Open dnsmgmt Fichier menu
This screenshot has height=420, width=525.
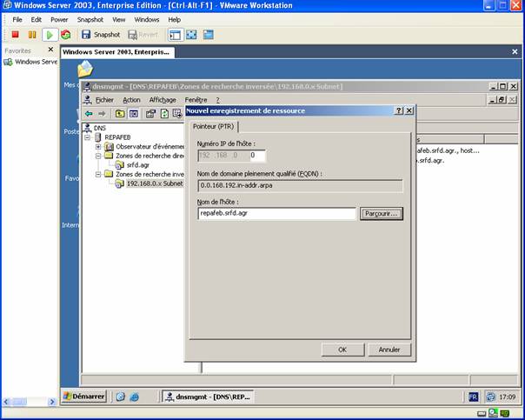(104, 100)
